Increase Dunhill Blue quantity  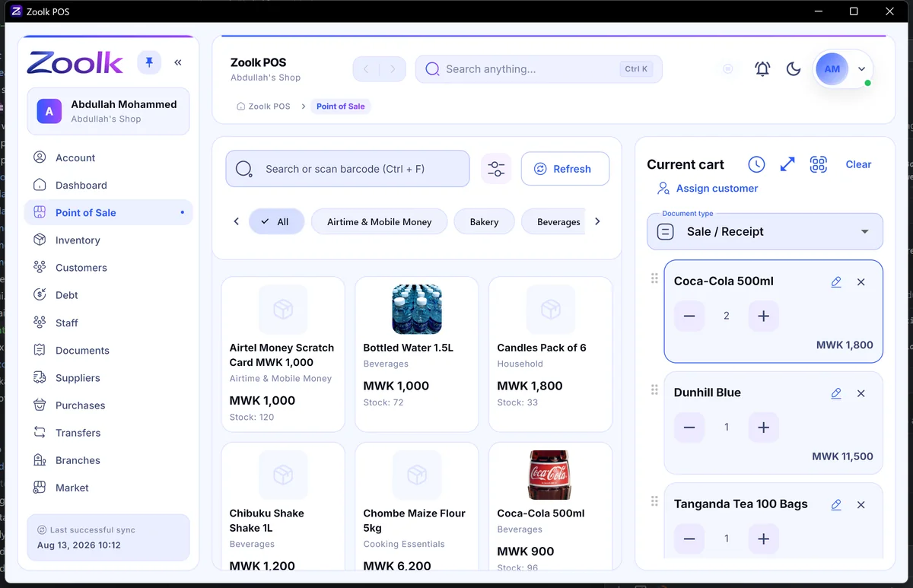click(764, 427)
